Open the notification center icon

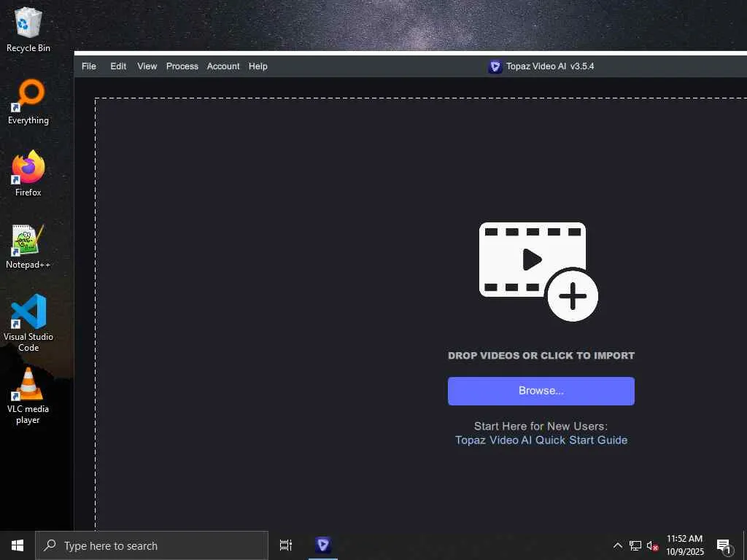point(724,545)
